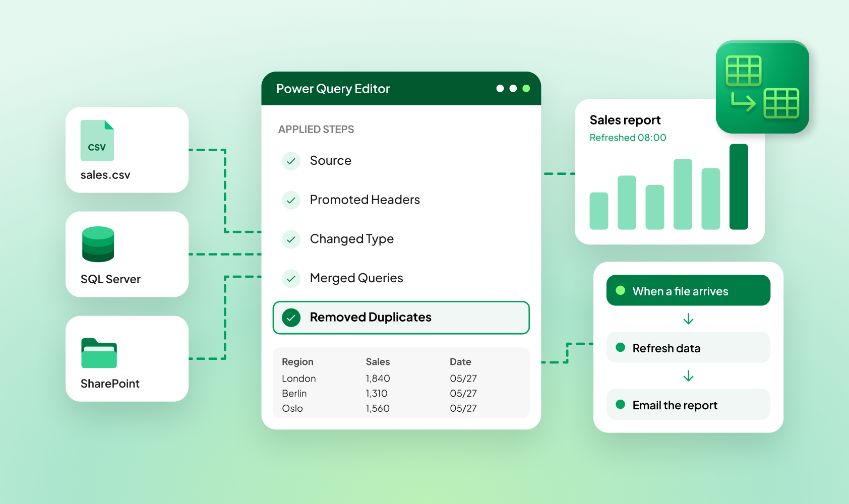849x504 pixels.
Task: Click the bullet dot beside Email the report
Action: pos(621,404)
